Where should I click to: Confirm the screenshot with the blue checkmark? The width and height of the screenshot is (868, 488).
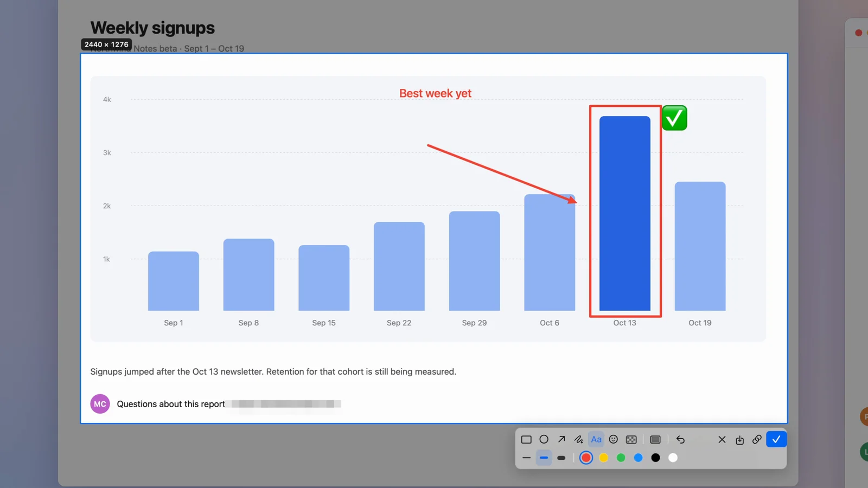[x=776, y=439]
